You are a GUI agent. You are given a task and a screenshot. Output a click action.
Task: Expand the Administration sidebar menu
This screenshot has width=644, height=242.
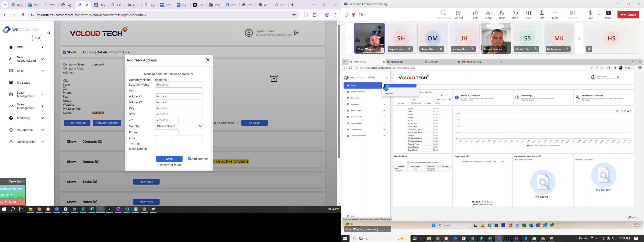[x=43, y=142]
